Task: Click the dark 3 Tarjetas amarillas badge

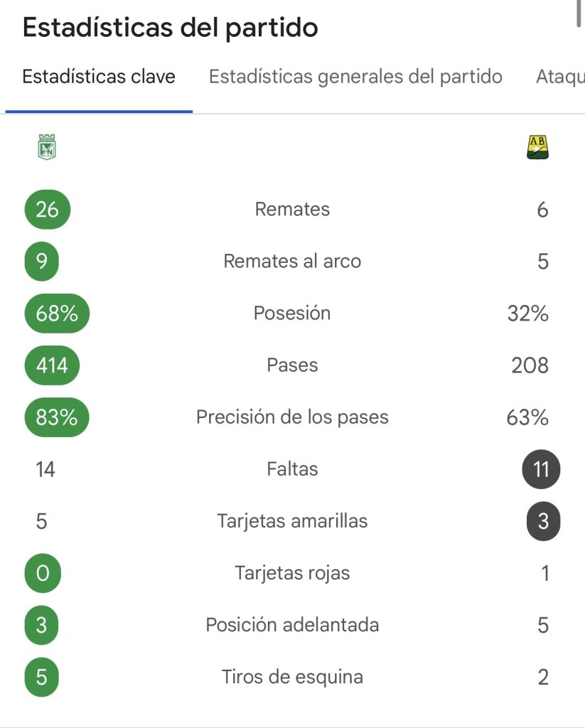Action: (544, 521)
